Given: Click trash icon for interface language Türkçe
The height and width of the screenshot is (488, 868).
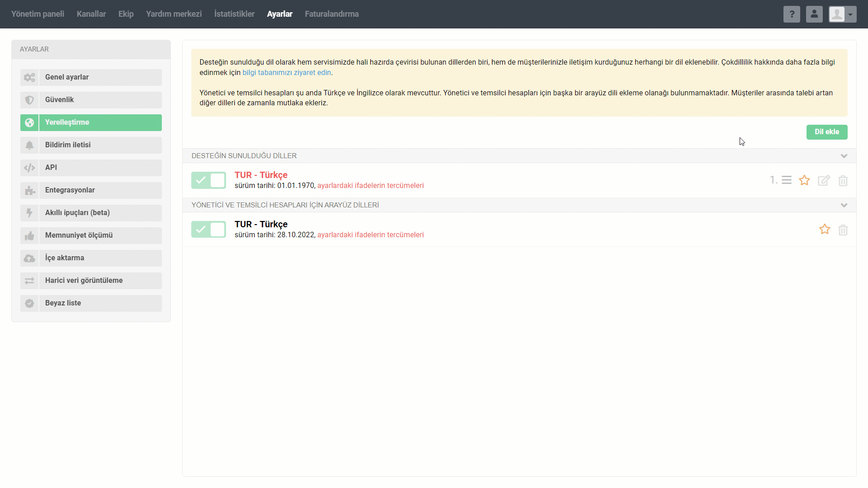Looking at the screenshot, I should 843,230.
